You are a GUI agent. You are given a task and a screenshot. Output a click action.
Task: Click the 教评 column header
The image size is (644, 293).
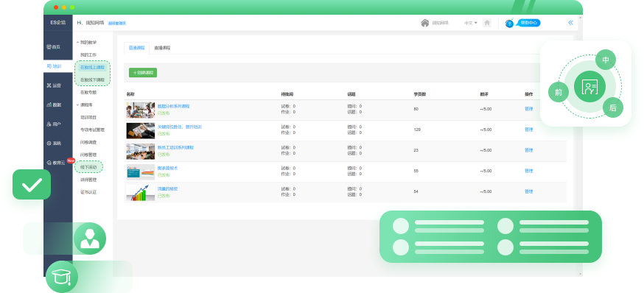[x=484, y=94]
